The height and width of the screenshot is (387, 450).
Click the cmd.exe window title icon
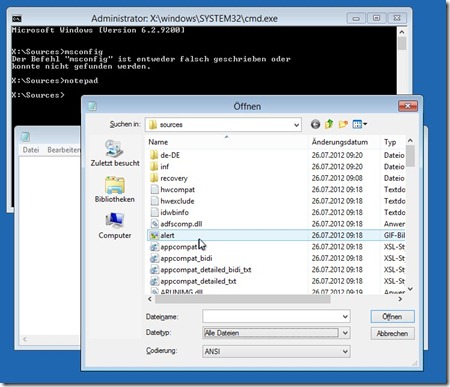pyautogui.click(x=17, y=19)
